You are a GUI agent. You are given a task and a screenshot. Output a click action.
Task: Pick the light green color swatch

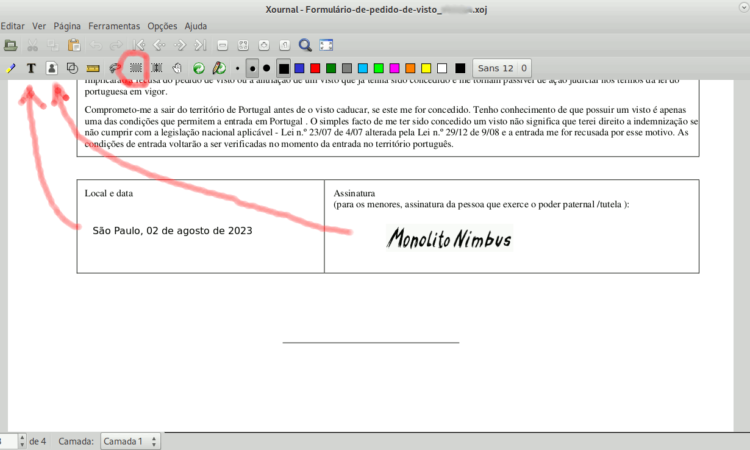(379, 68)
